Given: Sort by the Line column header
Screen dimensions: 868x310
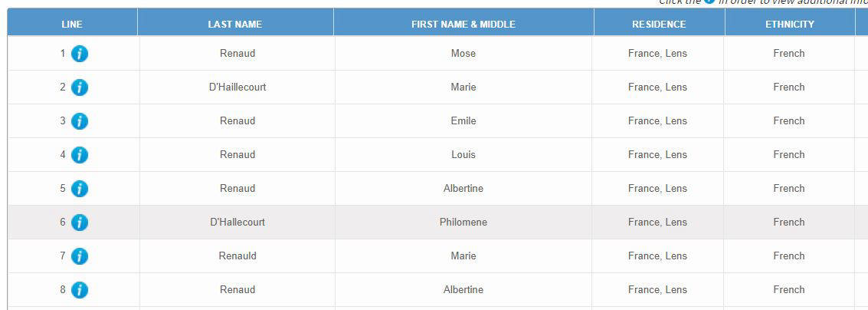Looking at the screenshot, I should [x=72, y=24].
